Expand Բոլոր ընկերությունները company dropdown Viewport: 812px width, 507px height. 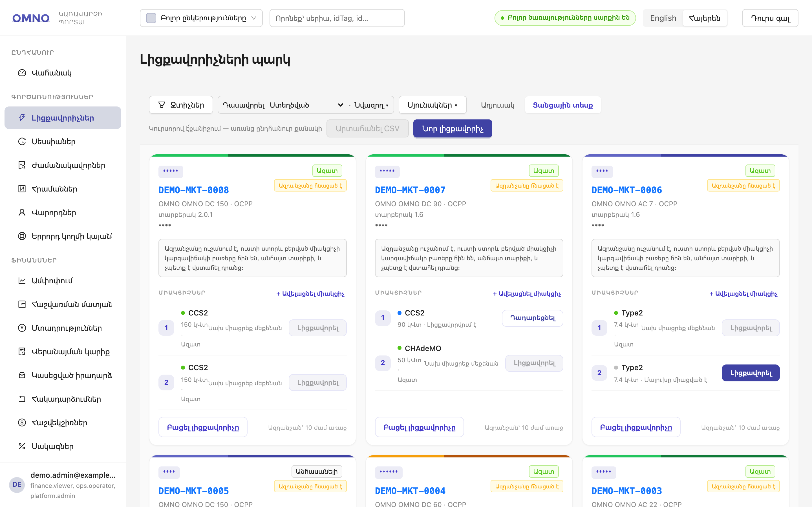pos(201,18)
